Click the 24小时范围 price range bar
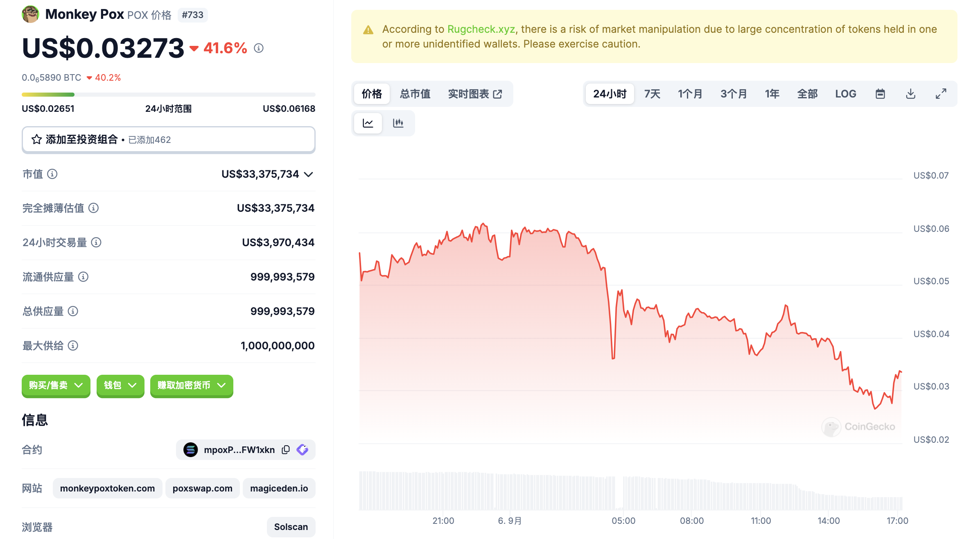Screen dimensions: 980x539 [168, 95]
